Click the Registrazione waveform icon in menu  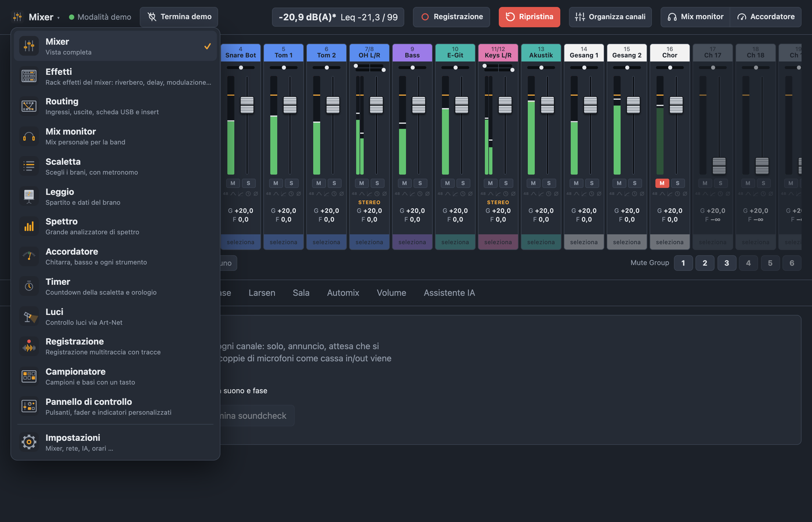pos(29,346)
